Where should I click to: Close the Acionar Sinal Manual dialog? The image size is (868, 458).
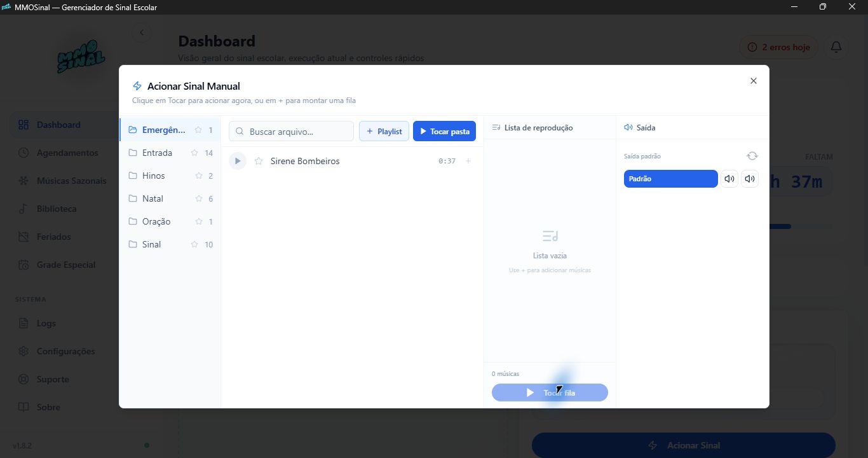click(x=754, y=81)
